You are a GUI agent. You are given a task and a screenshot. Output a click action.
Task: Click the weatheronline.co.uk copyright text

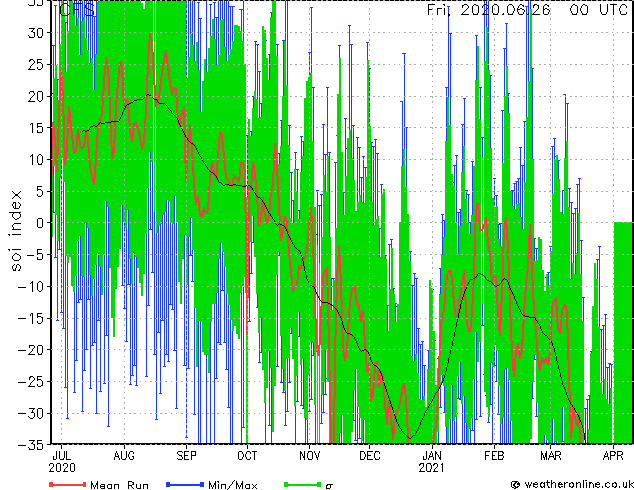[572, 484]
